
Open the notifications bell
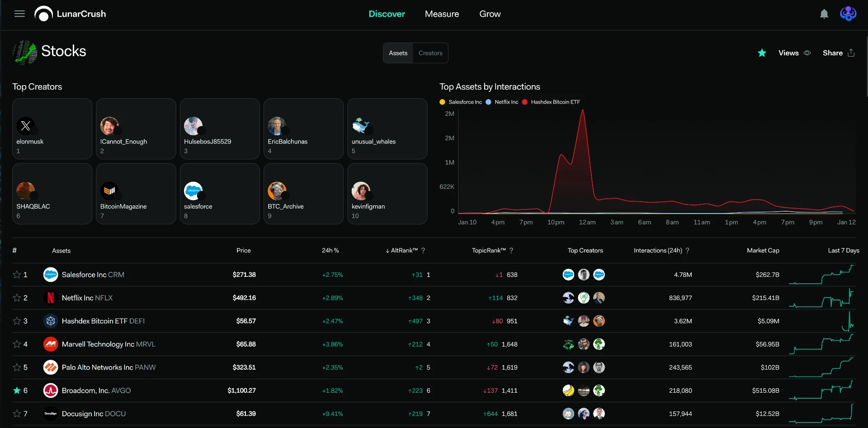click(824, 14)
